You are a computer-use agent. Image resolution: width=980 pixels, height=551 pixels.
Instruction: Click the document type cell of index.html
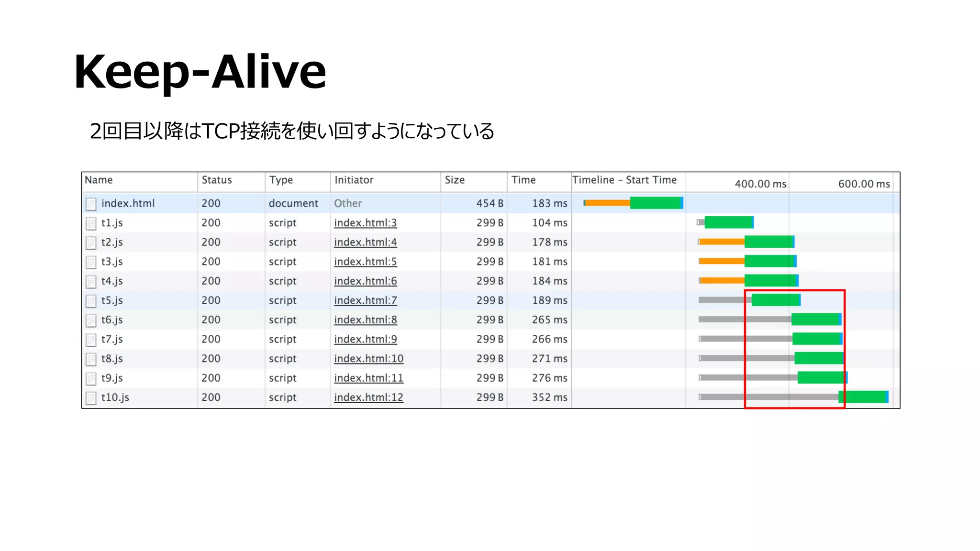pyautogui.click(x=293, y=203)
